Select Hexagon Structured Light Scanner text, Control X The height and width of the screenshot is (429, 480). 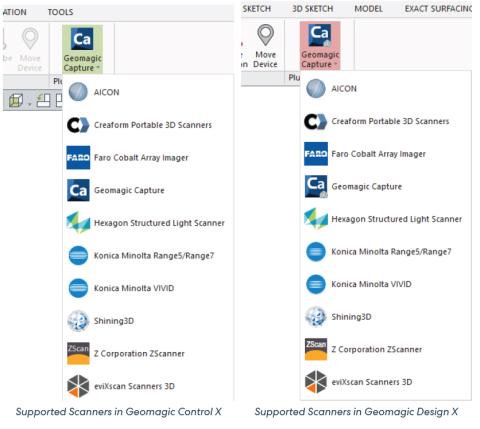[159, 223]
